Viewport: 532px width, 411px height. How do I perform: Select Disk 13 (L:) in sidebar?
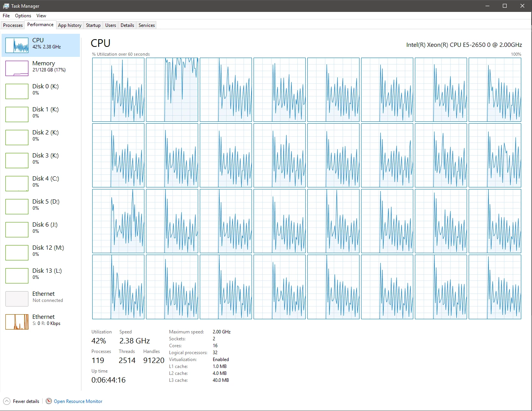coord(41,276)
